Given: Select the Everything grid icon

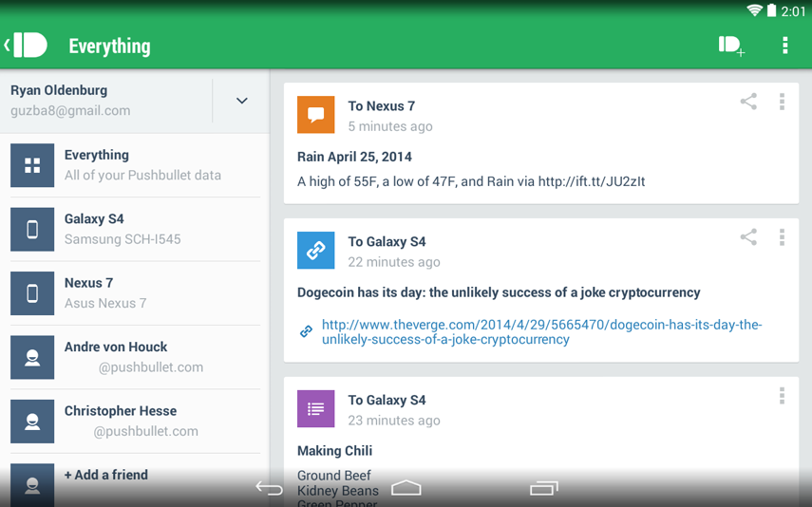Looking at the screenshot, I should [32, 165].
